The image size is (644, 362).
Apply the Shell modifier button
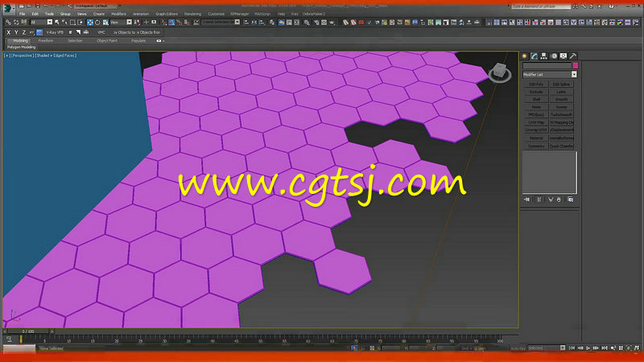point(536,99)
